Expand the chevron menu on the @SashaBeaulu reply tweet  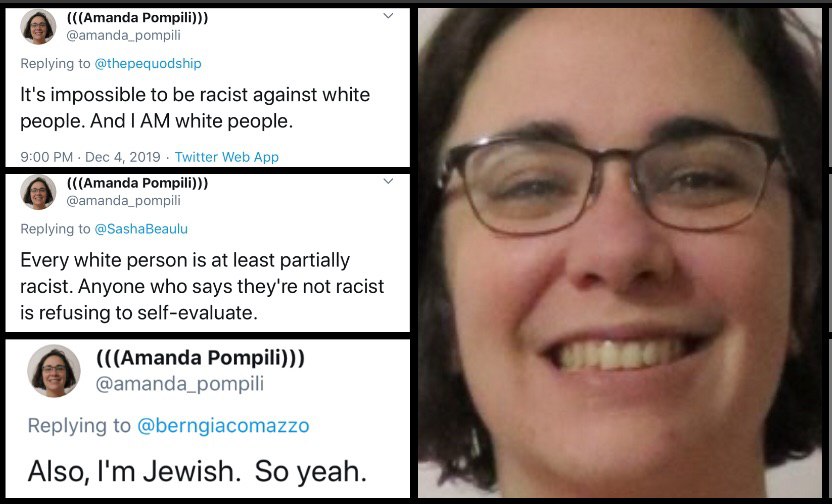[x=388, y=181]
